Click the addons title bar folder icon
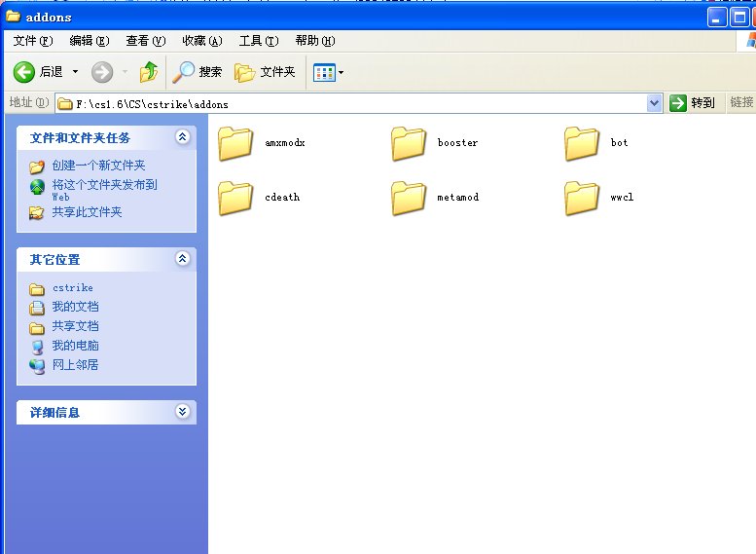Viewport: 756px width, 554px height. (x=13, y=17)
